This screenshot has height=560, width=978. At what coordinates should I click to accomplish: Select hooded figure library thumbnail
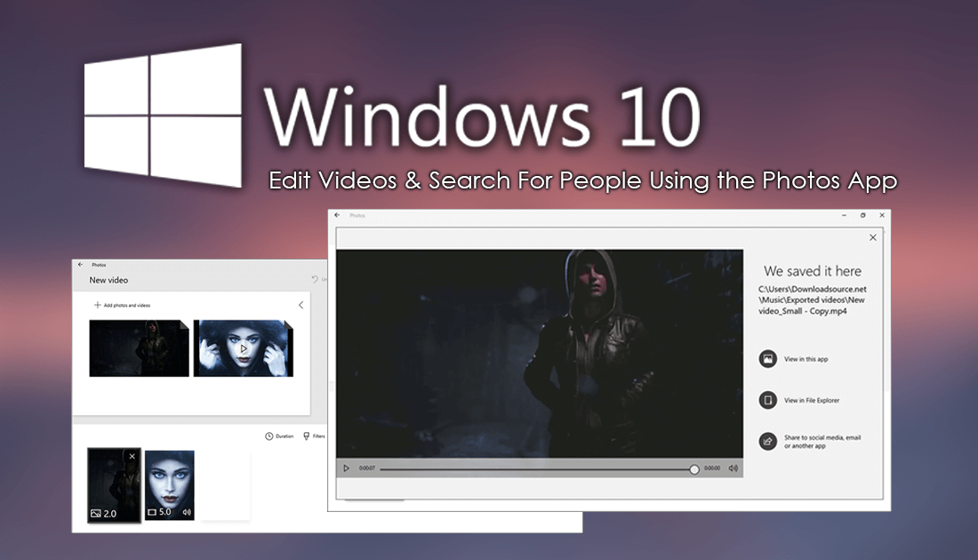pos(139,348)
